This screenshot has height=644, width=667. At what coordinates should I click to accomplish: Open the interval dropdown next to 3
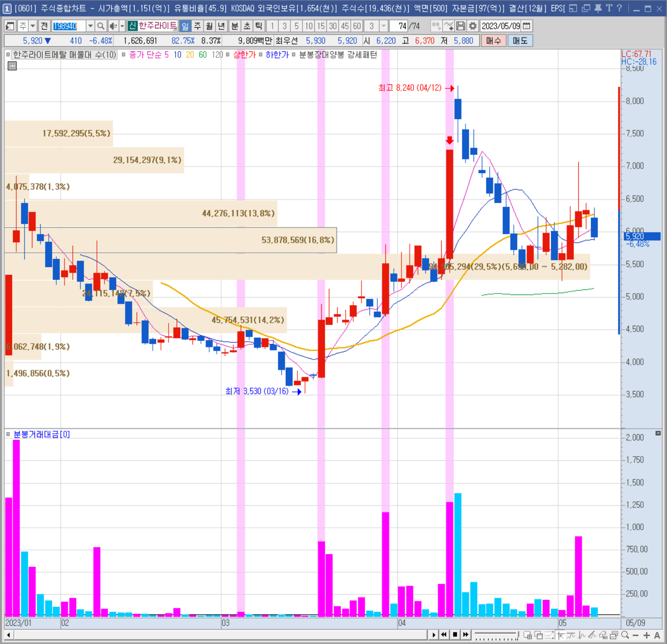point(384,26)
